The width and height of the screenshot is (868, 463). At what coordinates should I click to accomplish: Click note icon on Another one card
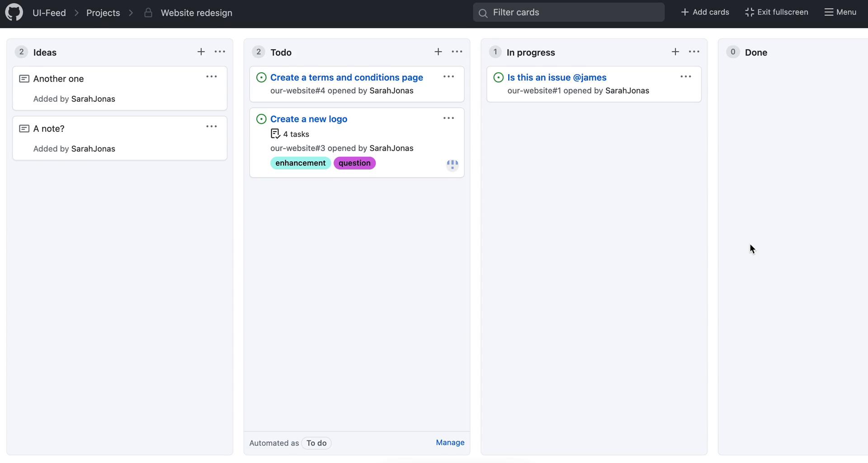click(x=24, y=79)
